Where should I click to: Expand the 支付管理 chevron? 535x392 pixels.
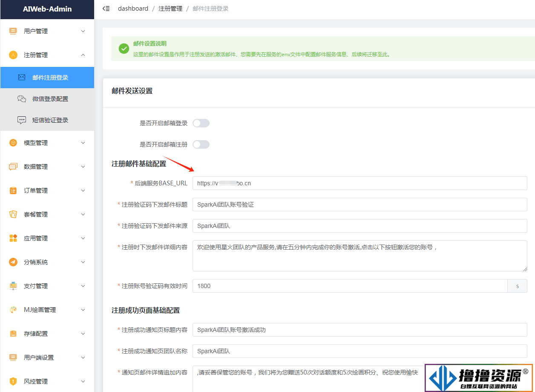(83, 286)
